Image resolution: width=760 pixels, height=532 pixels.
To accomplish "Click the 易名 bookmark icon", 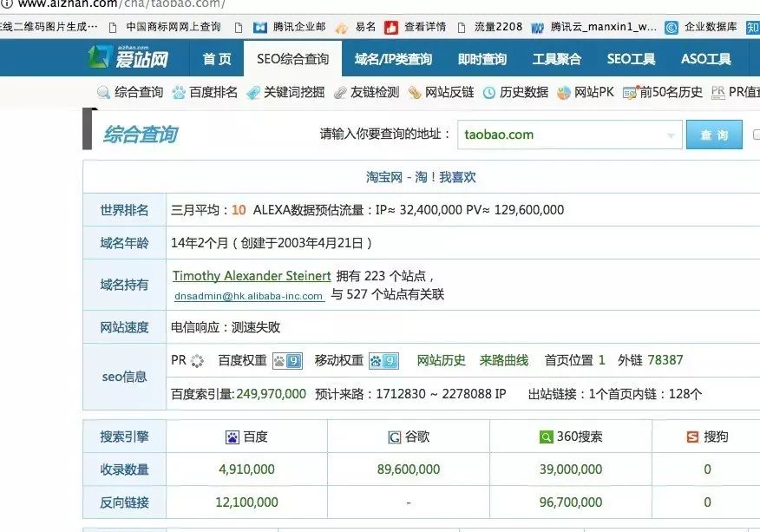I will [x=342, y=28].
